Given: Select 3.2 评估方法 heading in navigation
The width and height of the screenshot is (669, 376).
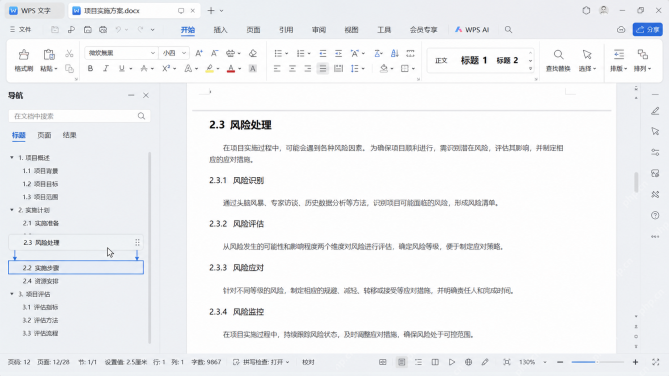Looking at the screenshot, I should (40, 320).
